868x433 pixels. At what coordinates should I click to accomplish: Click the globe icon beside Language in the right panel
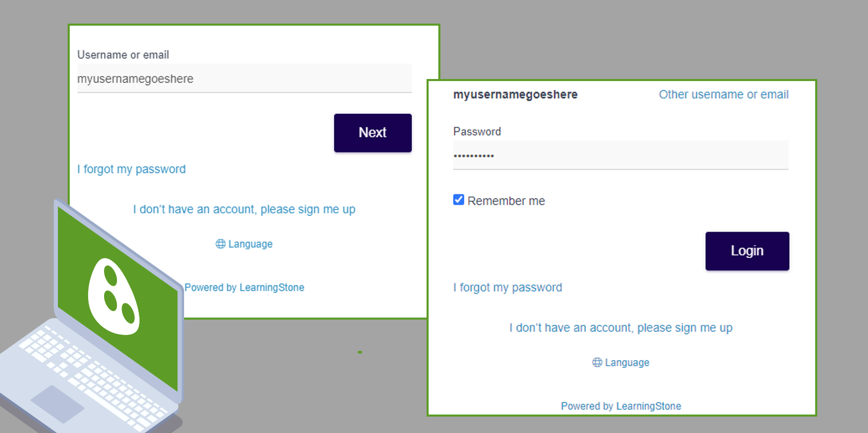pos(597,363)
